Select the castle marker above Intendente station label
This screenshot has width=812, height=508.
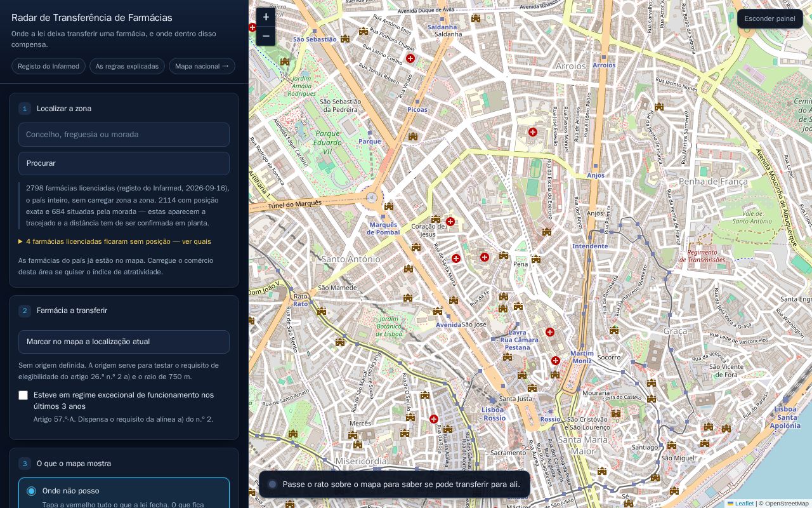(547, 232)
